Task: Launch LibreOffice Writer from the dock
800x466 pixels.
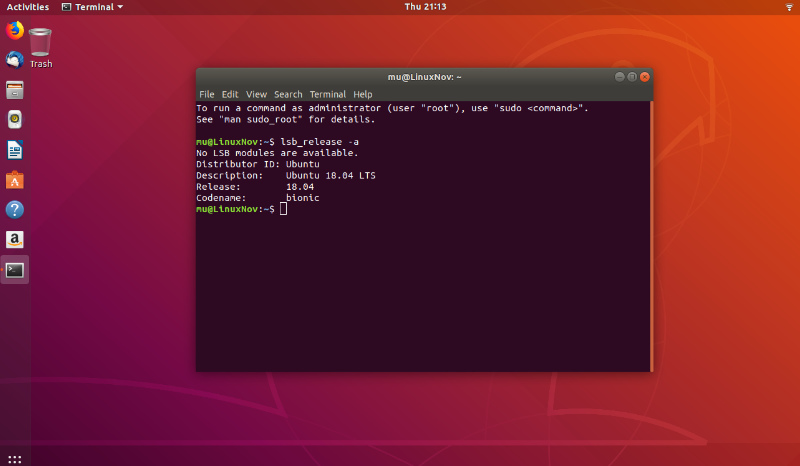Action: point(15,150)
